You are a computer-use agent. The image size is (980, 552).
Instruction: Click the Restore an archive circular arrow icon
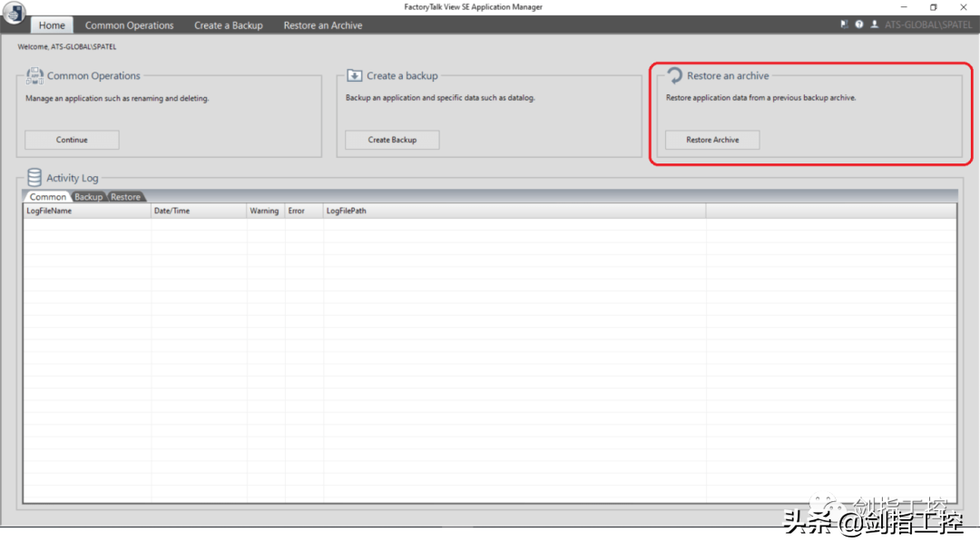coord(674,75)
